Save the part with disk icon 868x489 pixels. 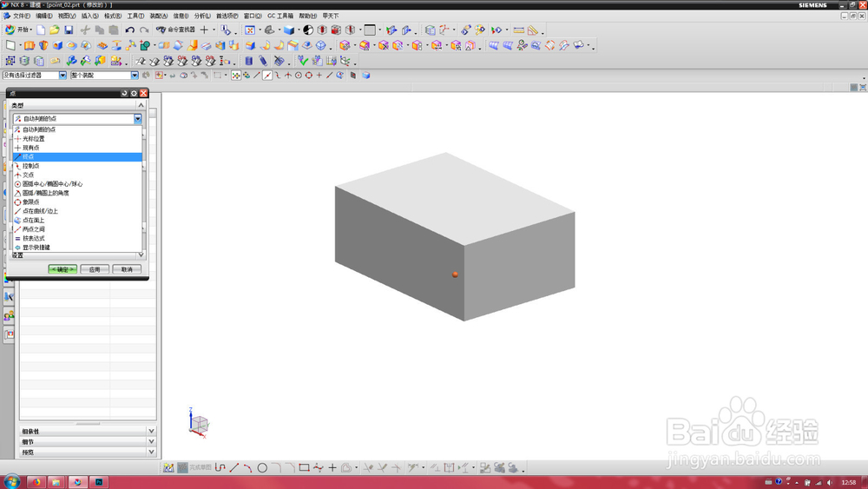click(69, 30)
